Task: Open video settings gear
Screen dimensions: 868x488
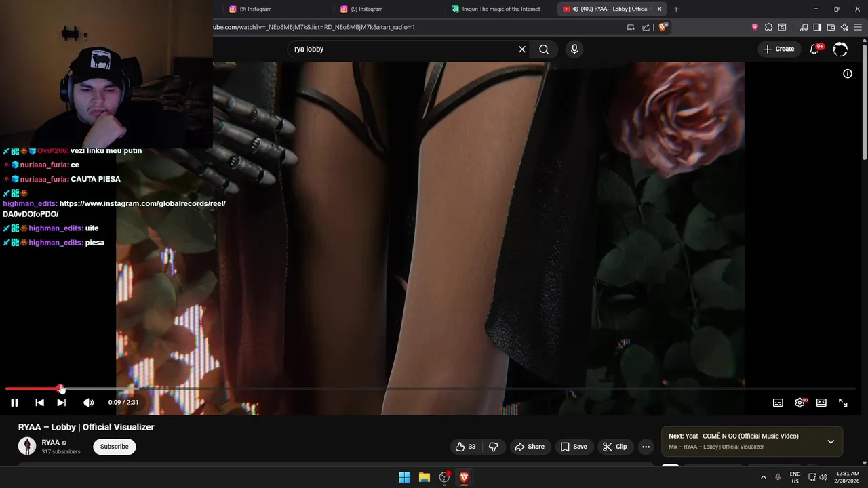Action: tap(800, 403)
